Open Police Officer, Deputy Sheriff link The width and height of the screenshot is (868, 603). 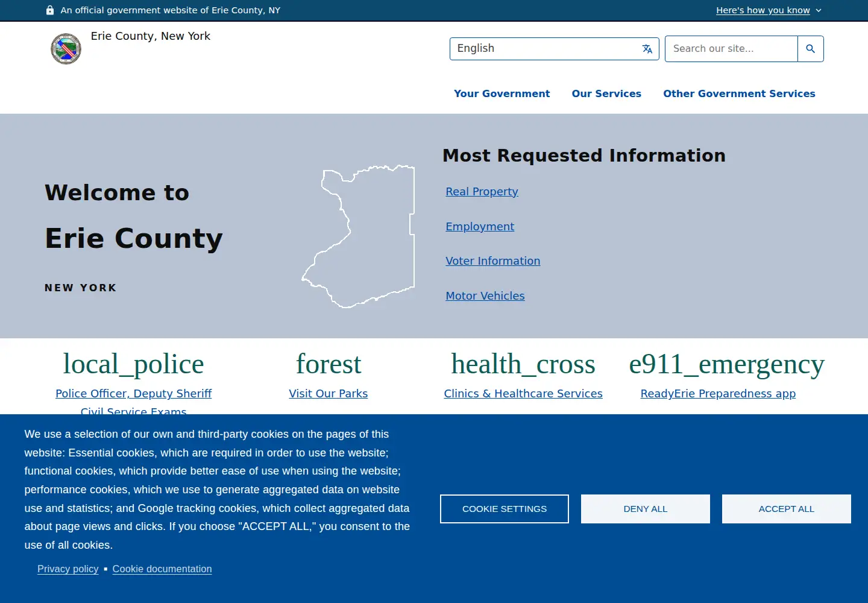[x=134, y=394]
